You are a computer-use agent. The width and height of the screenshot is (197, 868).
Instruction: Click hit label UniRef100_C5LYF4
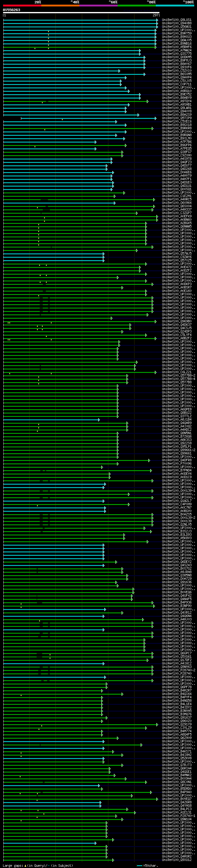176,335
